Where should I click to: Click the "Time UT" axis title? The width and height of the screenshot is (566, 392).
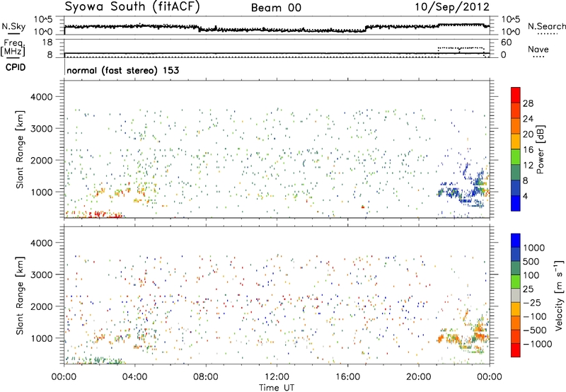(x=277, y=388)
